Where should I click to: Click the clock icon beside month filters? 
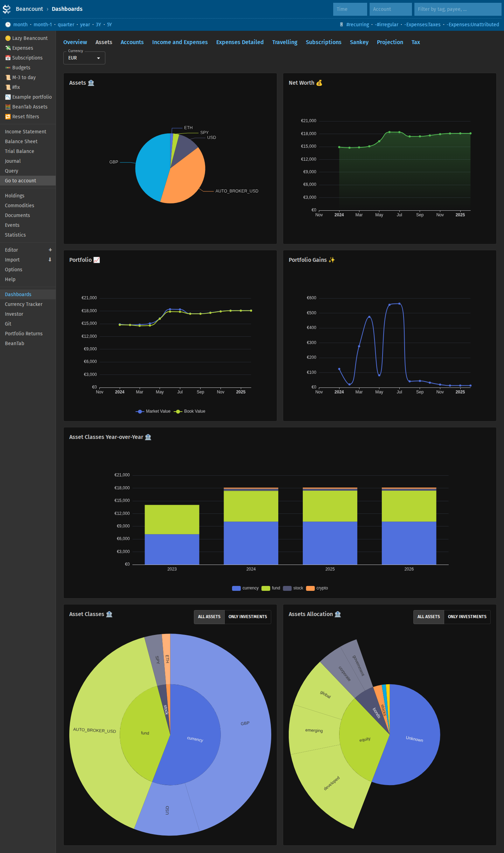pos(8,25)
